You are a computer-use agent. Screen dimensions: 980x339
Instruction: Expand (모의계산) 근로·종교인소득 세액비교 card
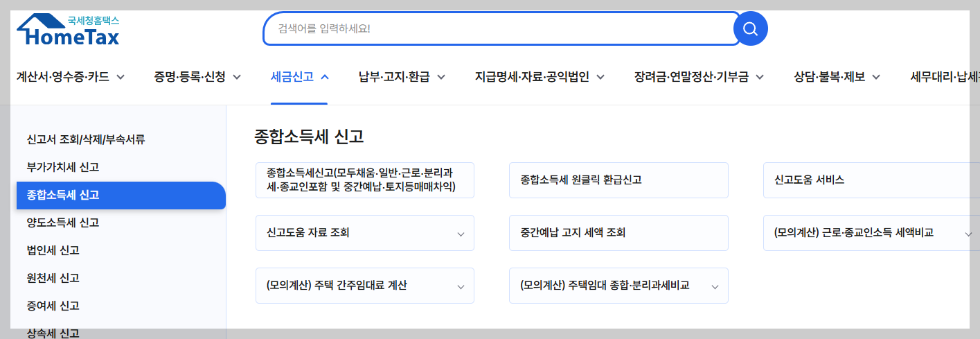coord(871,233)
